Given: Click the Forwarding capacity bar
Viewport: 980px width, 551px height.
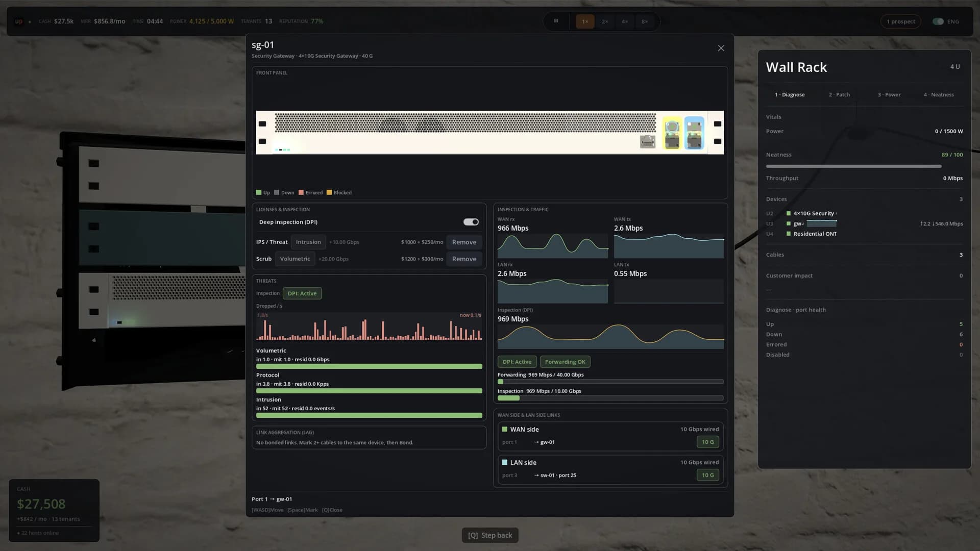Looking at the screenshot, I should point(610,382).
